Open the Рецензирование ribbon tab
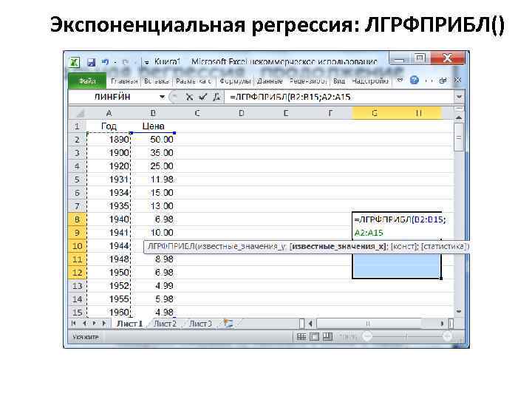This screenshot has width=532, height=399. click(308, 81)
